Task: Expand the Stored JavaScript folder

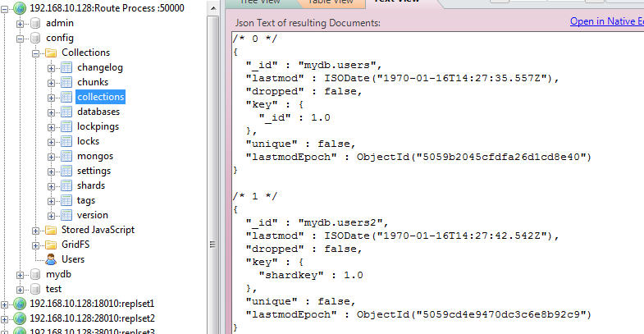Action: click(36, 231)
